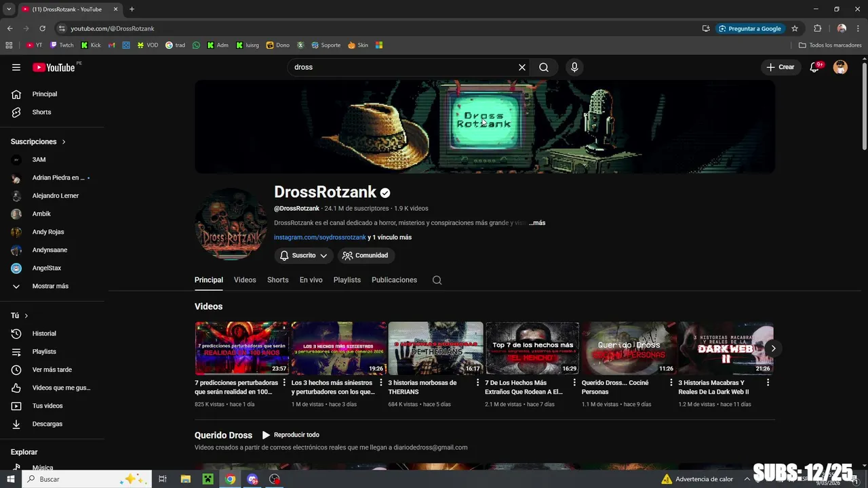This screenshot has width=868, height=488.
Task: Open the account avatar menu
Action: [840, 67]
